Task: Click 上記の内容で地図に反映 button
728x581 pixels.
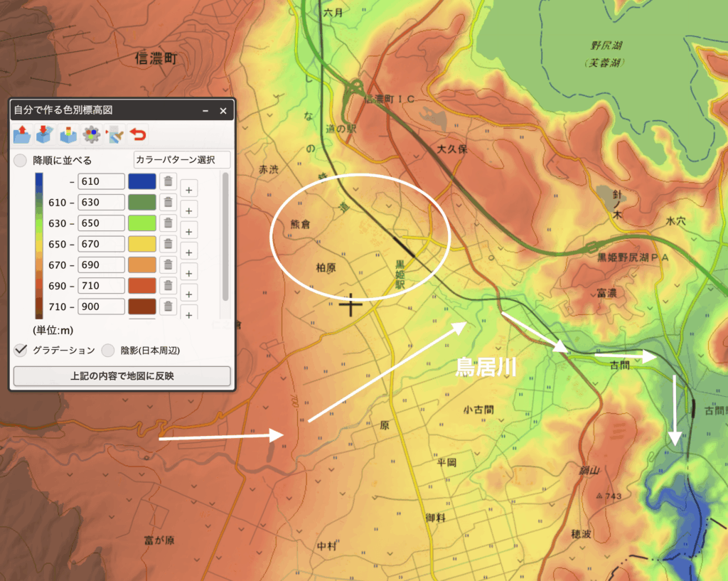Action: point(122,376)
